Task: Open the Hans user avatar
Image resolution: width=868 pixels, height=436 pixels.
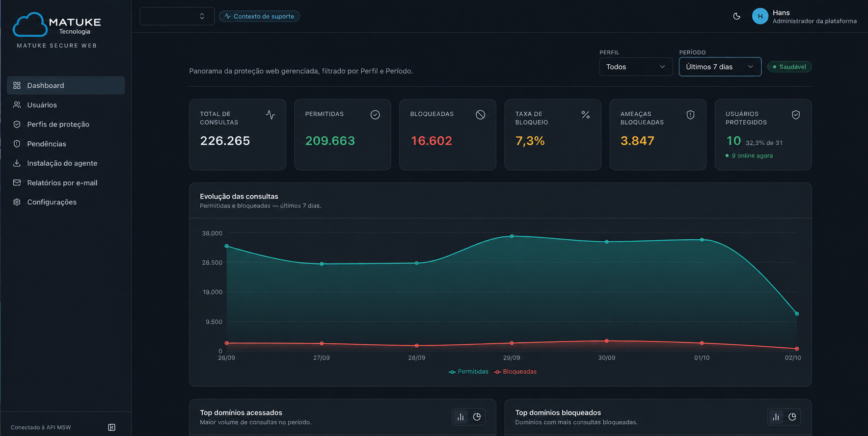Action: pyautogui.click(x=760, y=16)
